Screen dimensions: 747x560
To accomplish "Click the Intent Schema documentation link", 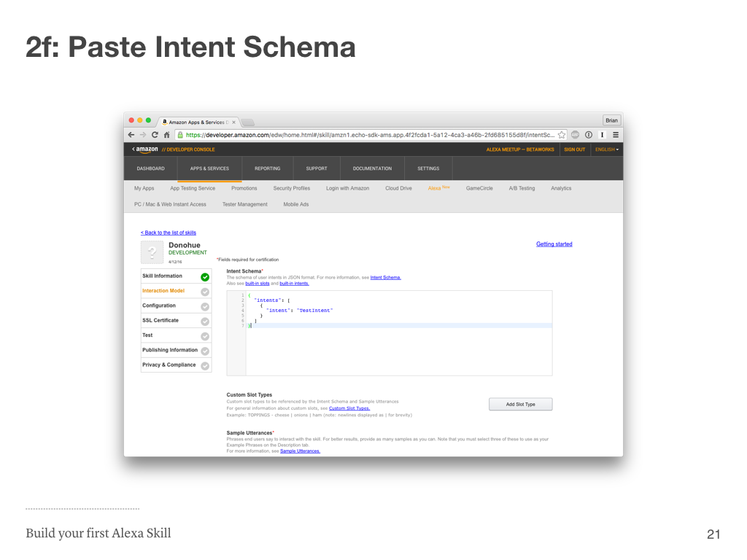I will 385,278.
